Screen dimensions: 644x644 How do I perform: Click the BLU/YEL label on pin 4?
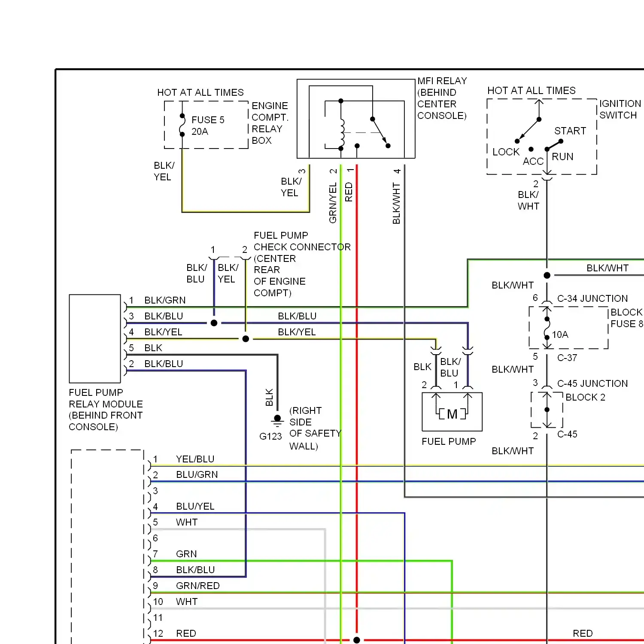[x=195, y=506]
